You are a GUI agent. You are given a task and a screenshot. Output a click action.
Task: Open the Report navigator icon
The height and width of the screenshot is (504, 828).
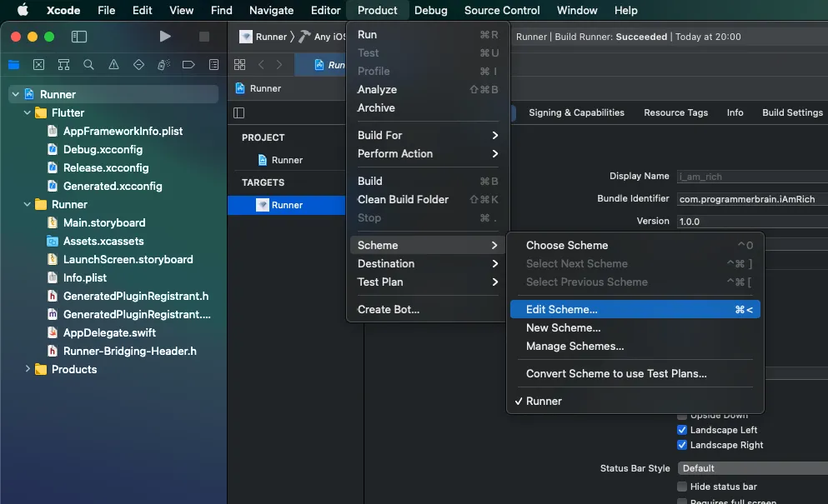[x=213, y=65]
